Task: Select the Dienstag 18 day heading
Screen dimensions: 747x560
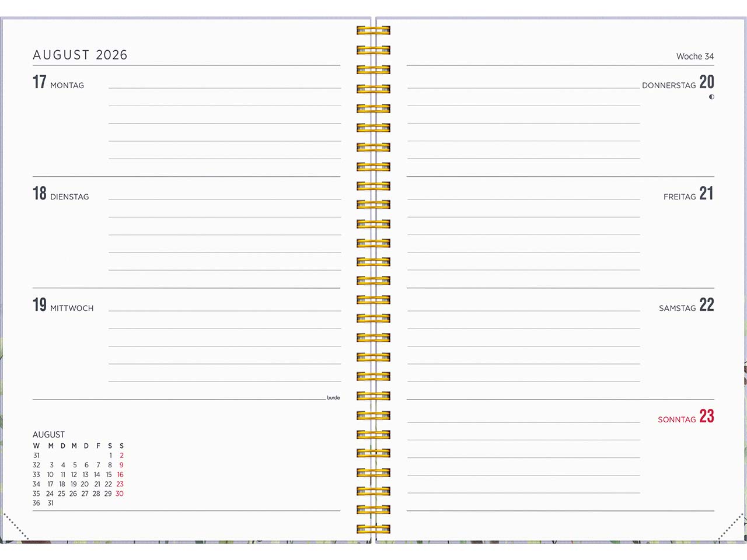Action: point(61,194)
